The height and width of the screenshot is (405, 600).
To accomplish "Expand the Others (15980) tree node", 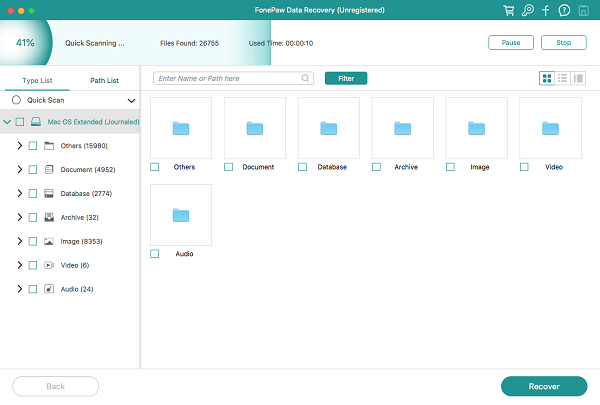I will tap(20, 145).
